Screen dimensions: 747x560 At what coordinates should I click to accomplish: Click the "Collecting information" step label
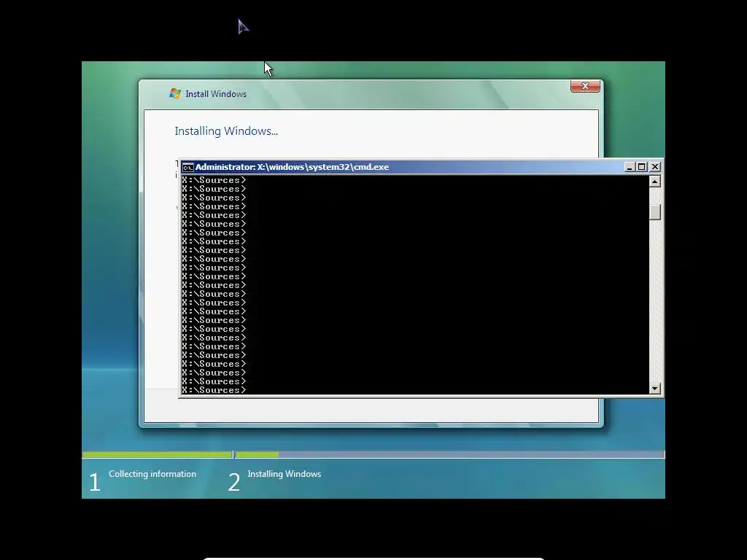[x=152, y=474]
